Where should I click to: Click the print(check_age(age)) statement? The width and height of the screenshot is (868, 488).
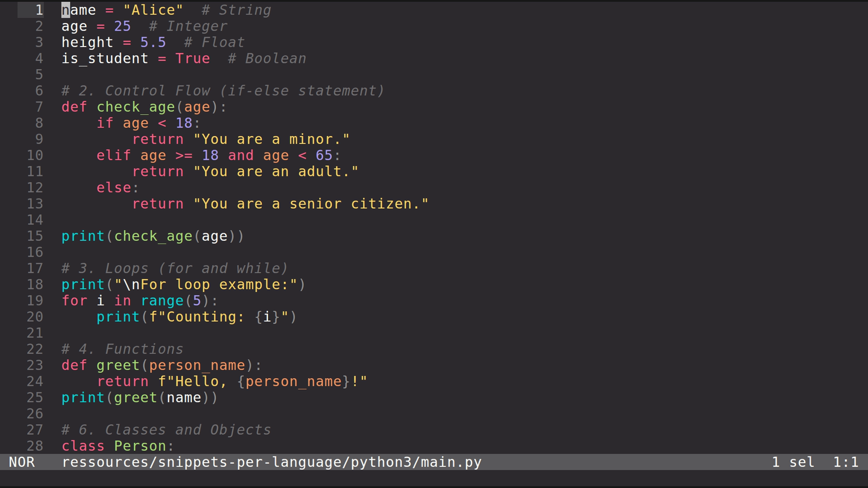153,235
